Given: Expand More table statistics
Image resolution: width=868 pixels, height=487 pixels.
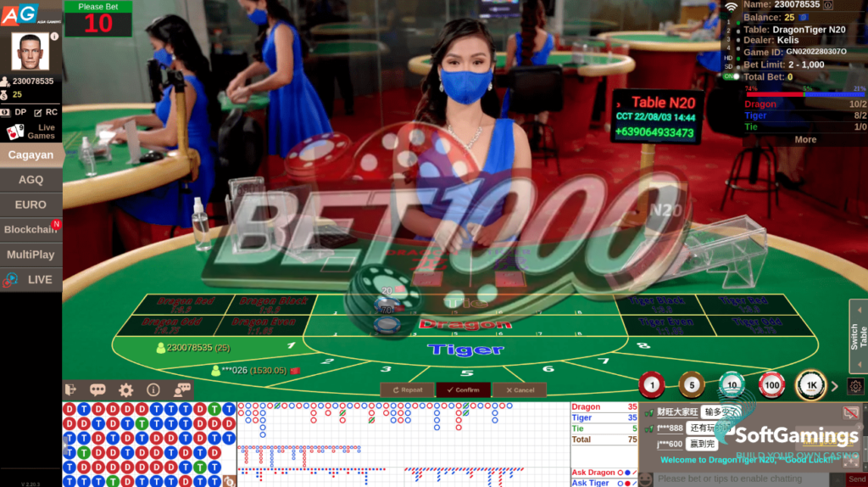Looking at the screenshot, I should tap(805, 139).
